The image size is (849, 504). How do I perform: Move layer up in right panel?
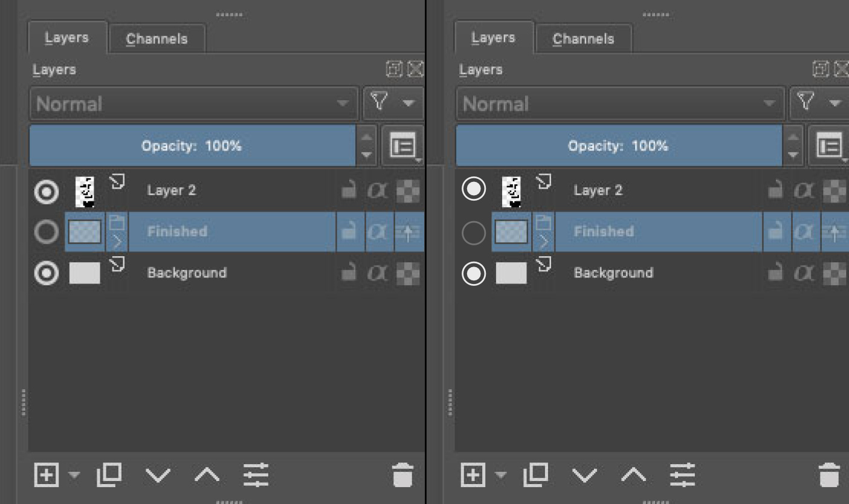(633, 475)
